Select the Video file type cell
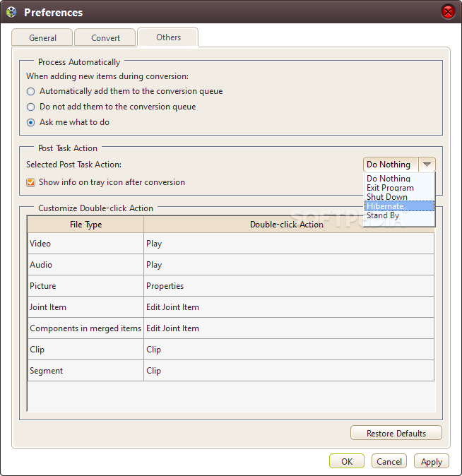 pyautogui.click(x=85, y=244)
